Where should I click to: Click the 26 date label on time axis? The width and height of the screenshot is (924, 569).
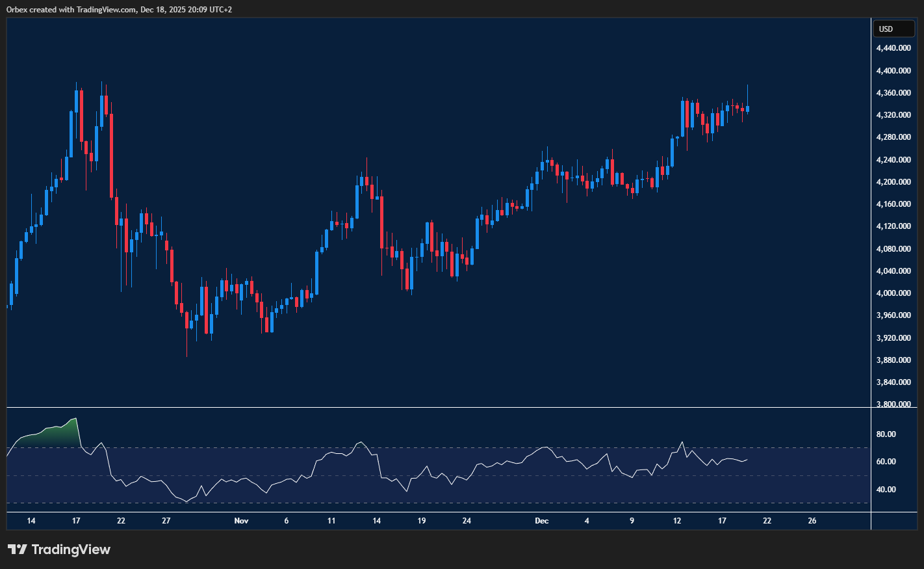tap(812, 521)
